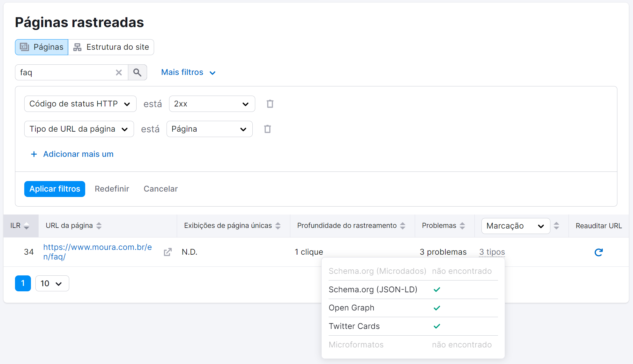Re-audit the moura.com.br FAQ URL

click(x=599, y=252)
